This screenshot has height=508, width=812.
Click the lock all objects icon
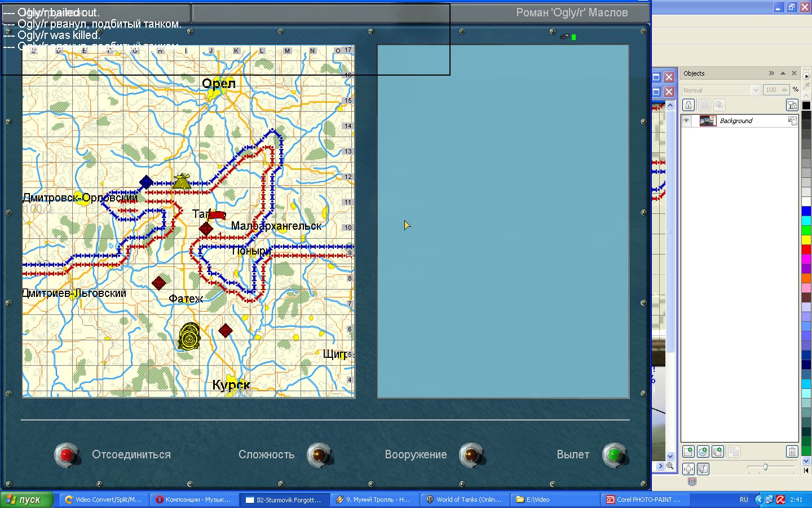click(792, 105)
